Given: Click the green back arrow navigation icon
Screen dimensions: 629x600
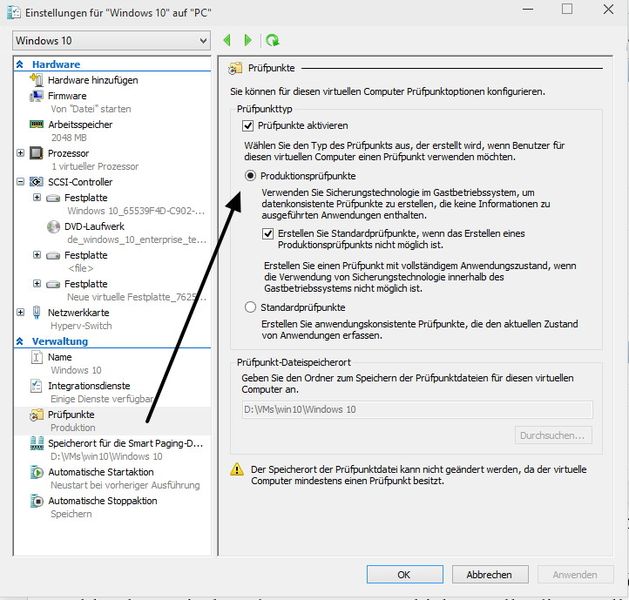Looking at the screenshot, I should [x=227, y=40].
